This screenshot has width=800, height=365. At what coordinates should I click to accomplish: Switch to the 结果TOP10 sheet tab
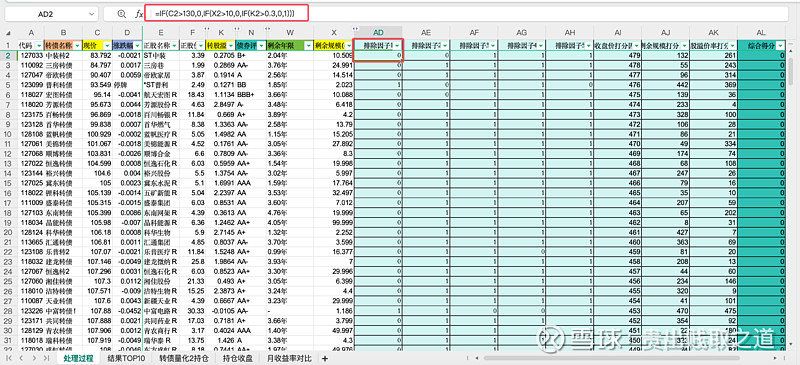126,358
